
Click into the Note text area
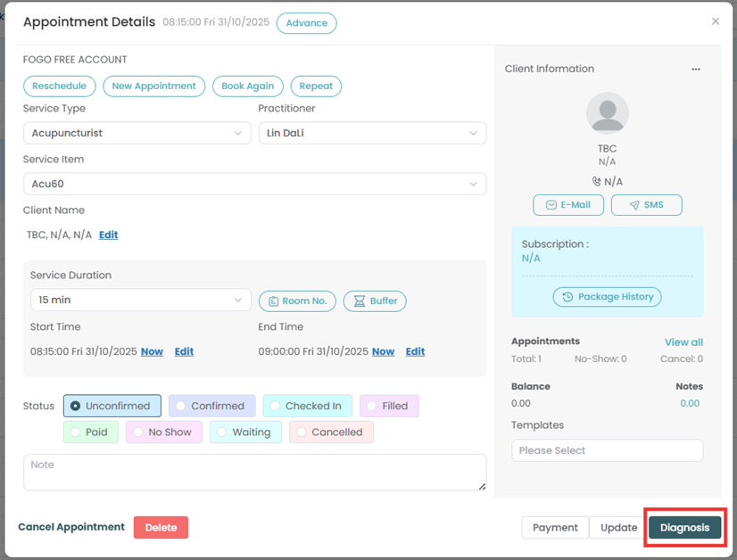click(x=254, y=473)
